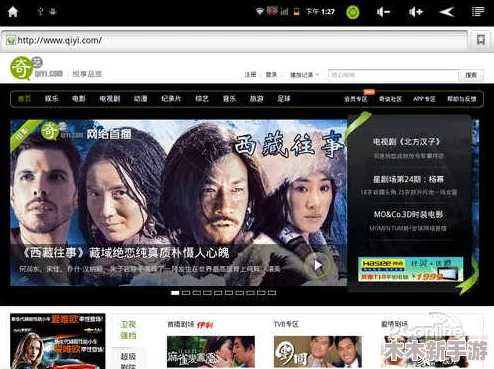
Task: Click the 《西藏往事》藏域绝恋 headline
Action: (125, 253)
